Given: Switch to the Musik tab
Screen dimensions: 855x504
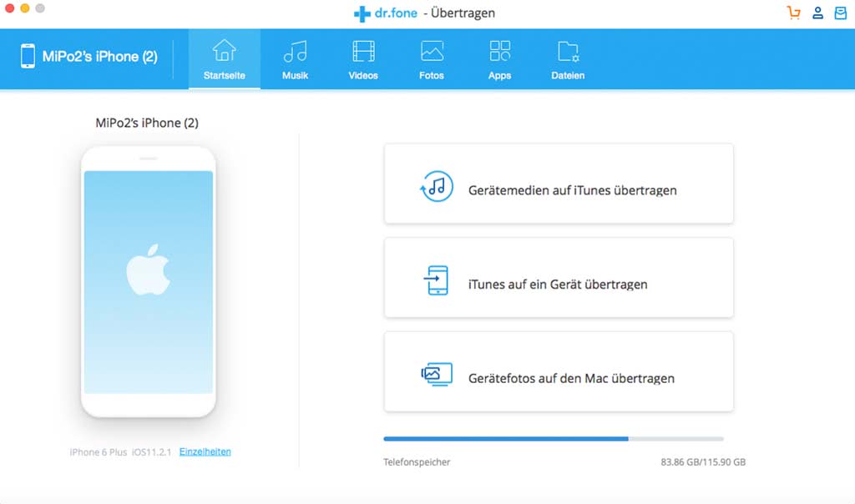Looking at the screenshot, I should [295, 52].
